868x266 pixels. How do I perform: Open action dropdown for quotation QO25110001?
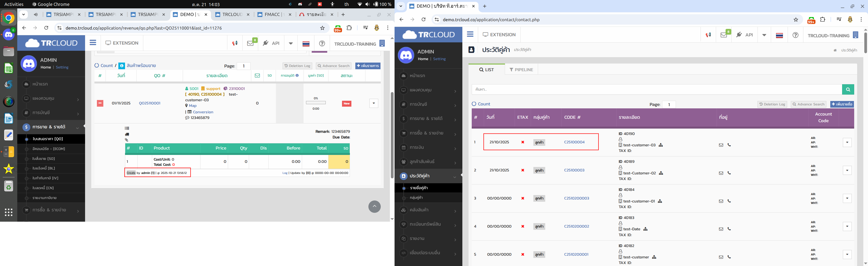pos(373,103)
